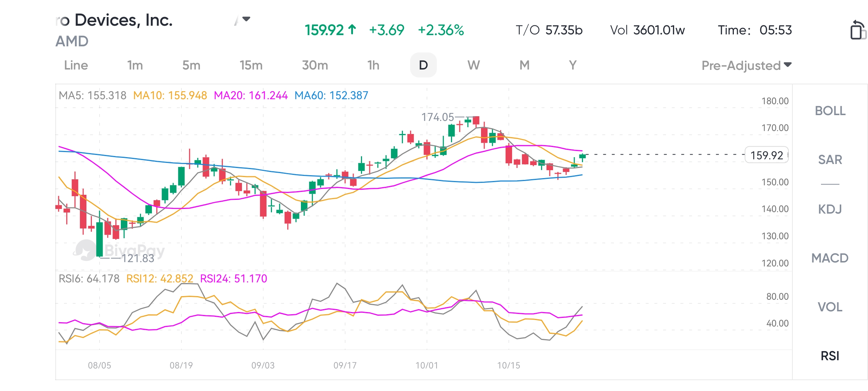Image resolution: width=868 pixels, height=391 pixels.
Task: Select the RSI indicator
Action: click(830, 356)
